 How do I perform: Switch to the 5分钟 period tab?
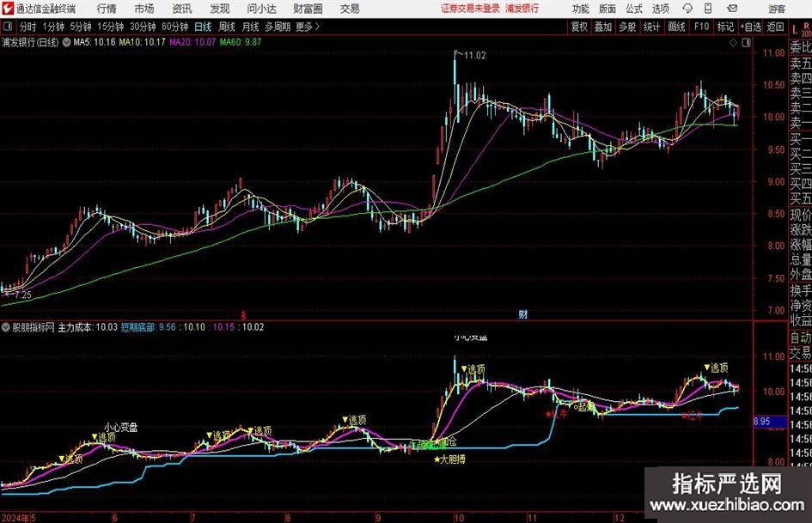80,27
